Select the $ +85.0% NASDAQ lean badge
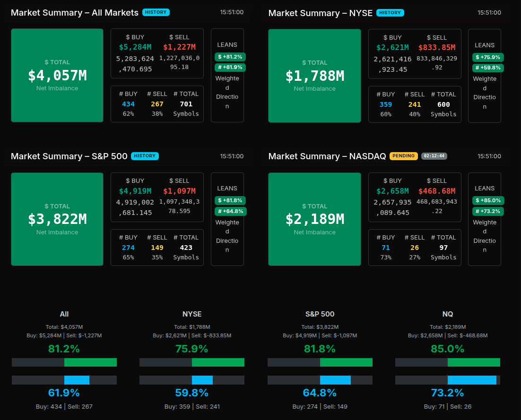Screen dimensions: 521x420 (x=487, y=200)
